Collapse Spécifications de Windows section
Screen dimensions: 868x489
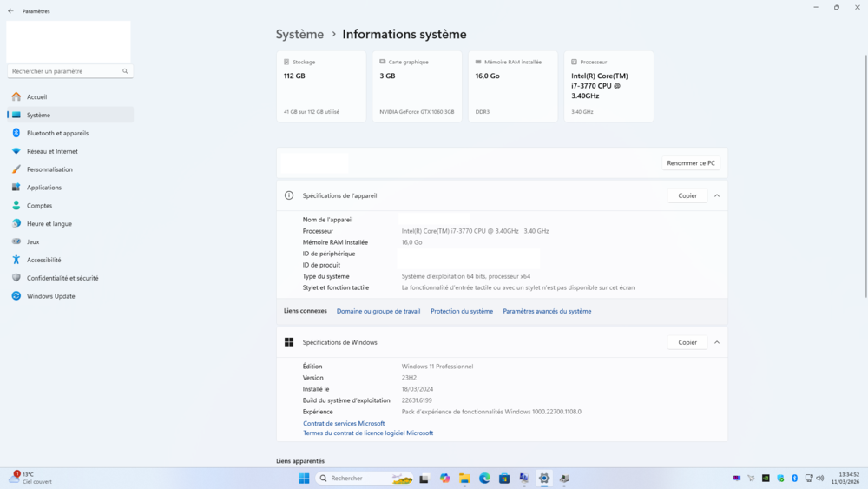coord(717,342)
